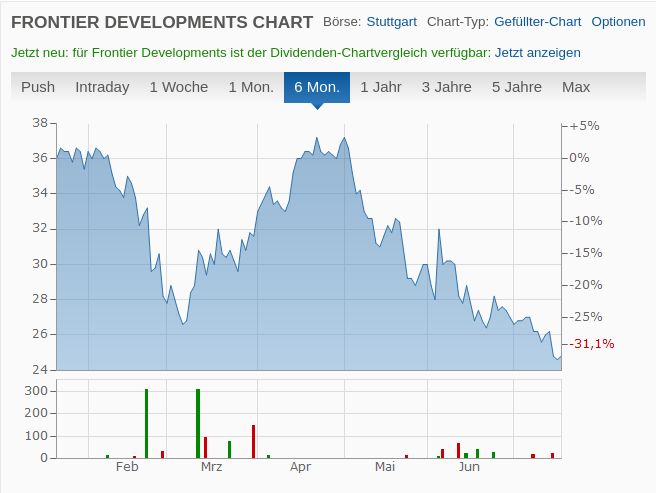
Task: Select the 5 Jahre timeframe
Action: (517, 87)
